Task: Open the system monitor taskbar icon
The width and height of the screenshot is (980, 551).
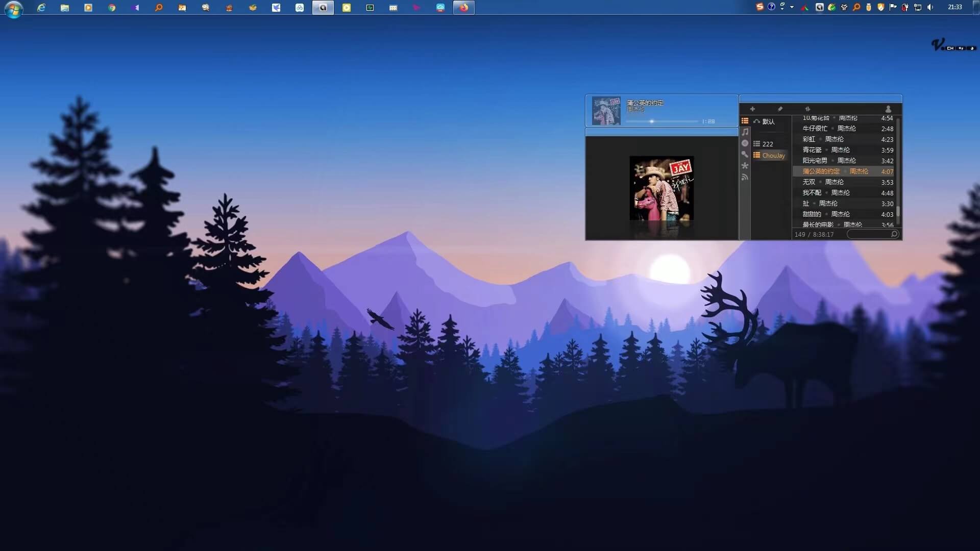Action: (x=370, y=8)
